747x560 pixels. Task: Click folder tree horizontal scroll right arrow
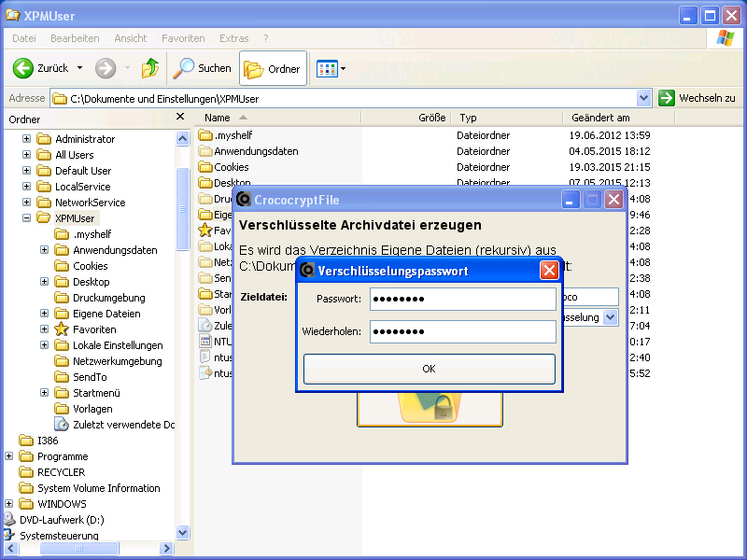coord(166,548)
